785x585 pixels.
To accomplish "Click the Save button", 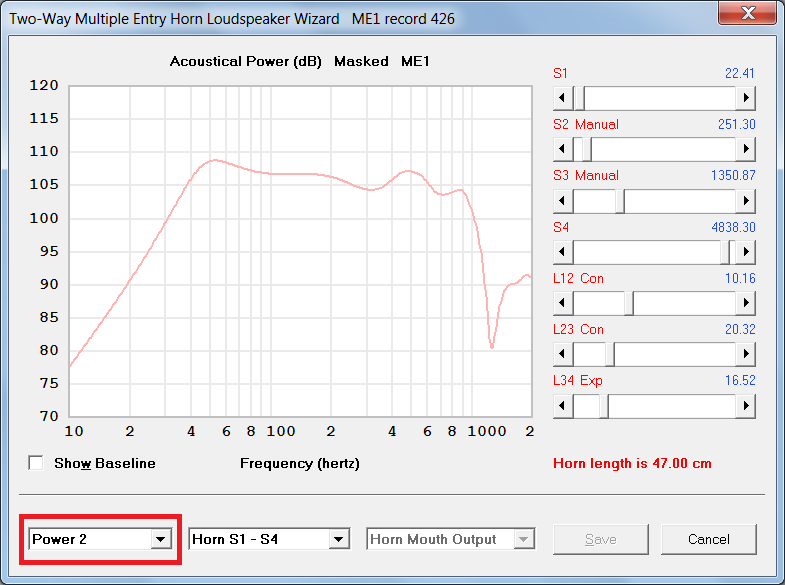I will (601, 539).
